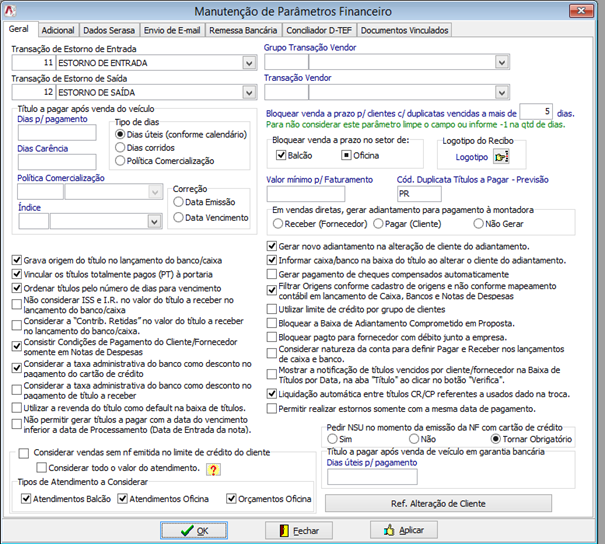Image resolution: width=605 pixels, height=544 pixels.
Task: Choose Receber (Fornecedor) option
Action: point(278,224)
